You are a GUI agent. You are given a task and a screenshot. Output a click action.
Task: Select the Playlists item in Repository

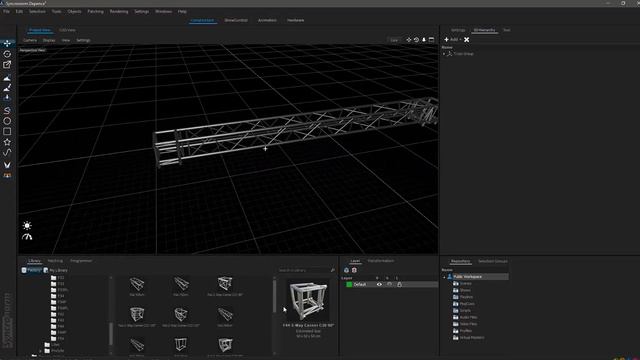pyautogui.click(x=466, y=297)
